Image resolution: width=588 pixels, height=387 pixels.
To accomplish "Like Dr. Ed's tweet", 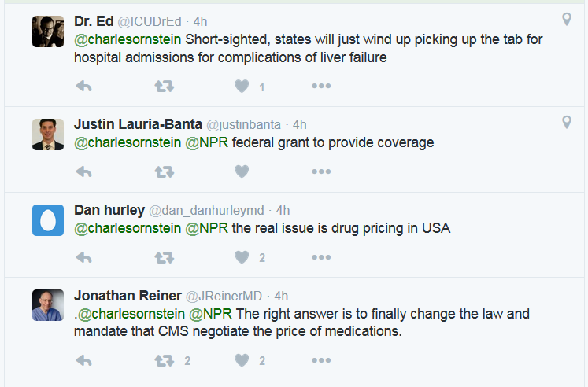I will tap(242, 86).
